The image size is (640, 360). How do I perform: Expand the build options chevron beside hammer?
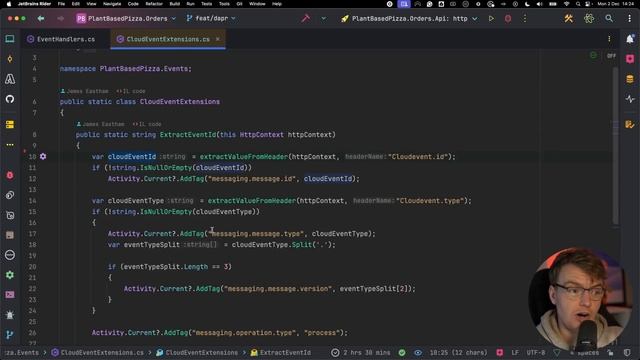click(324, 18)
